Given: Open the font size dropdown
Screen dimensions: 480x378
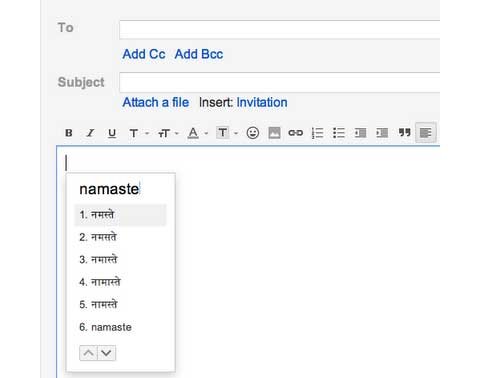Looking at the screenshot, I should [168, 133].
